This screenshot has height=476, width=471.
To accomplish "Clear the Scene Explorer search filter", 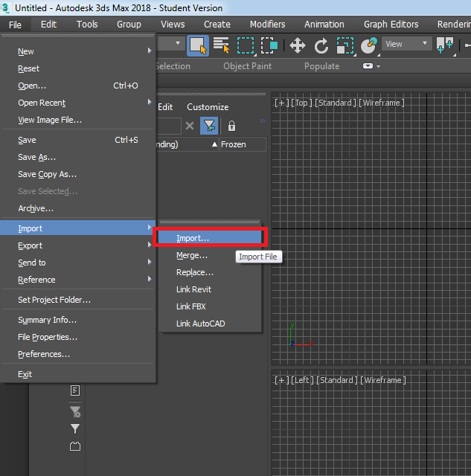I will coord(190,126).
